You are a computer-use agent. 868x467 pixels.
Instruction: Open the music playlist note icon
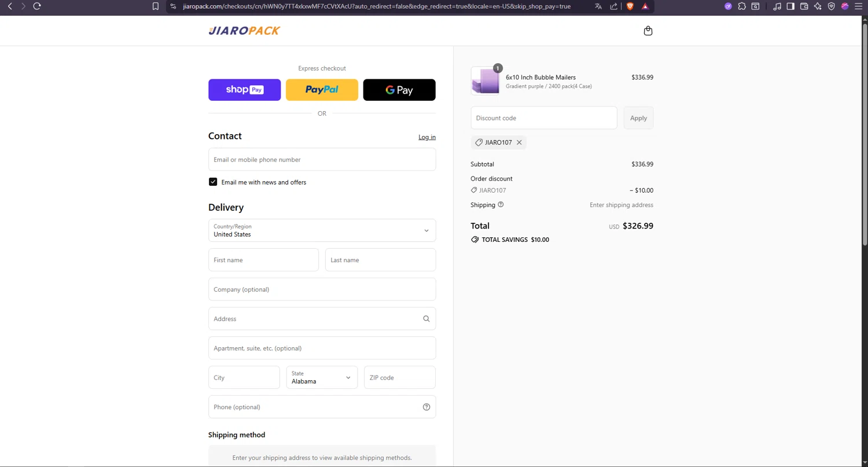point(777,6)
